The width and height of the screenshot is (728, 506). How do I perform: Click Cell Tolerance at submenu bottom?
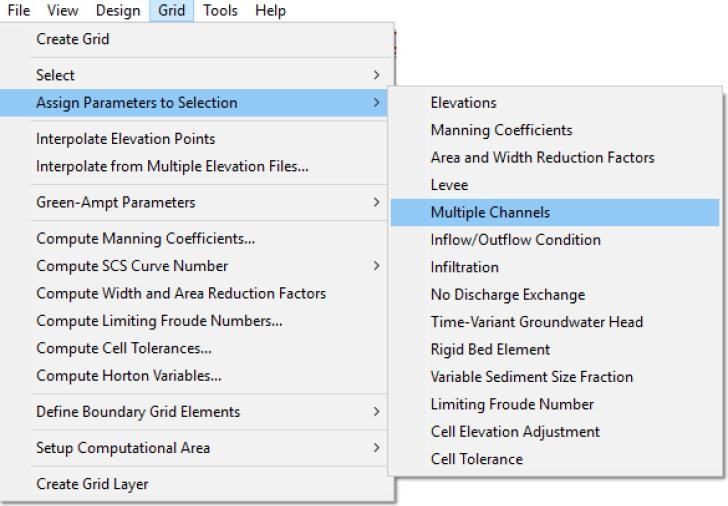pos(476,459)
